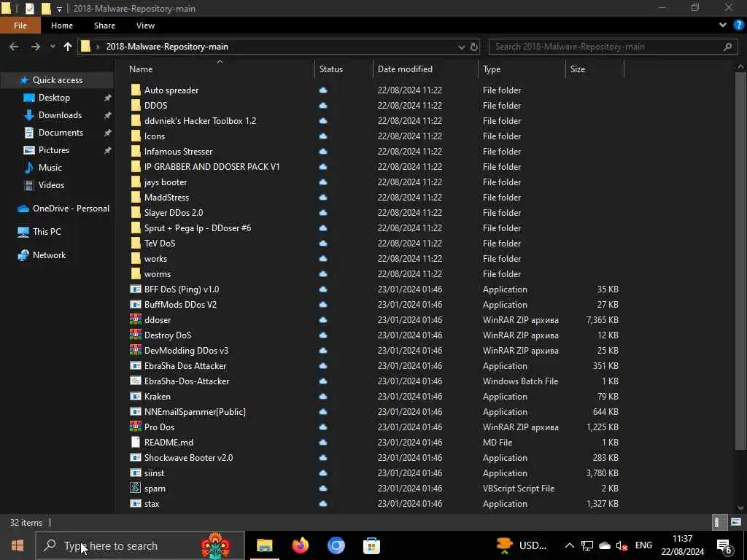This screenshot has width=747, height=560.
Task: Click taskbar Type here to search box
Action: click(140, 545)
